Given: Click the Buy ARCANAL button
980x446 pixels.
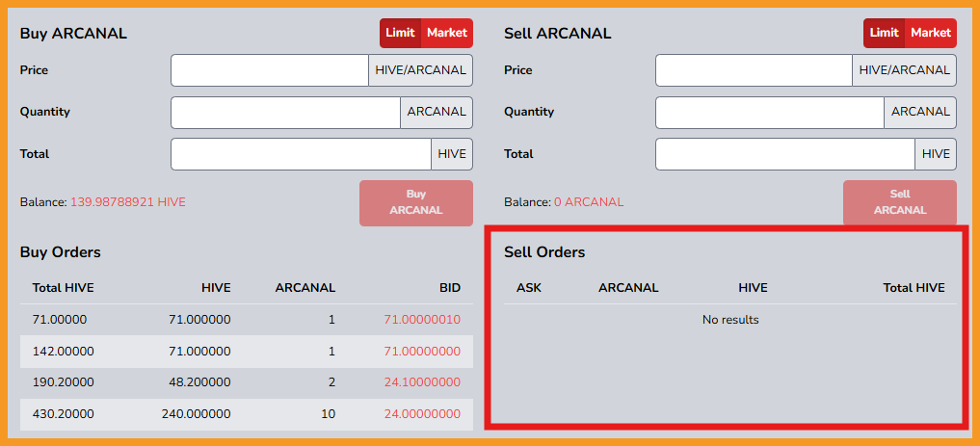Looking at the screenshot, I should [416, 203].
